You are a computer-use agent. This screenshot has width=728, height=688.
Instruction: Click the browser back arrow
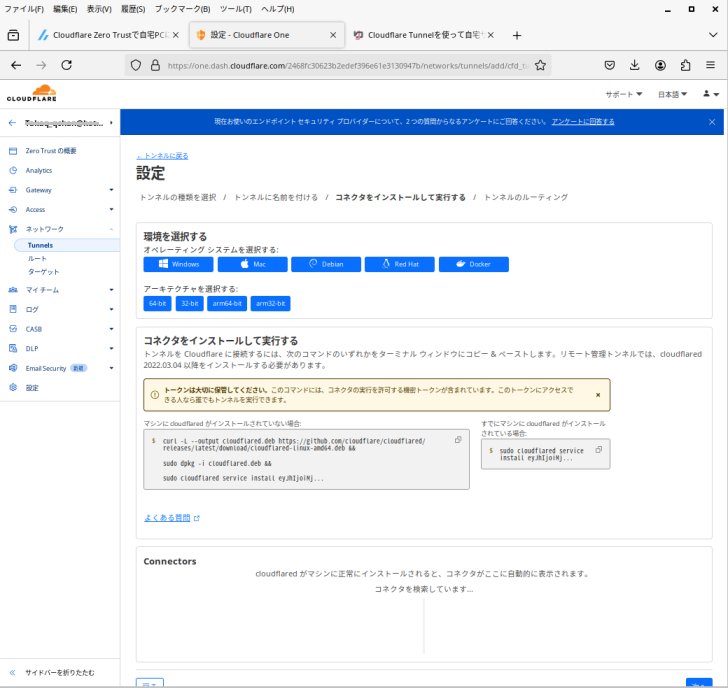click(16, 65)
